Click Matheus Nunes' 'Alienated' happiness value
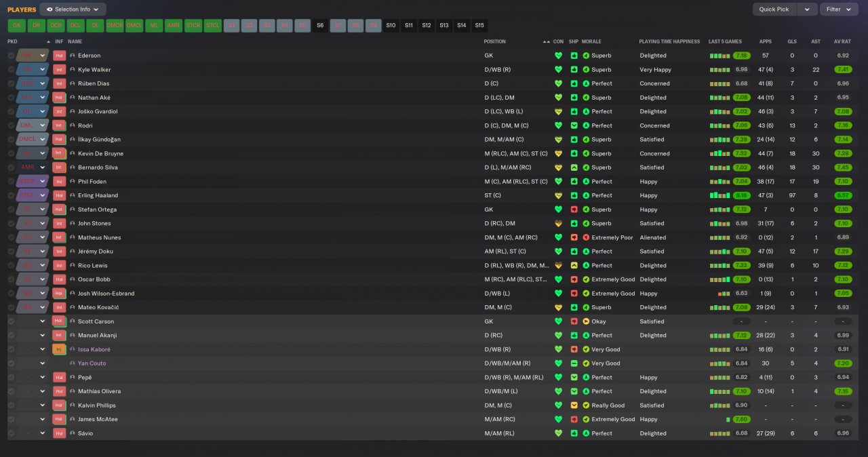Image resolution: width=868 pixels, height=457 pixels. coord(653,237)
